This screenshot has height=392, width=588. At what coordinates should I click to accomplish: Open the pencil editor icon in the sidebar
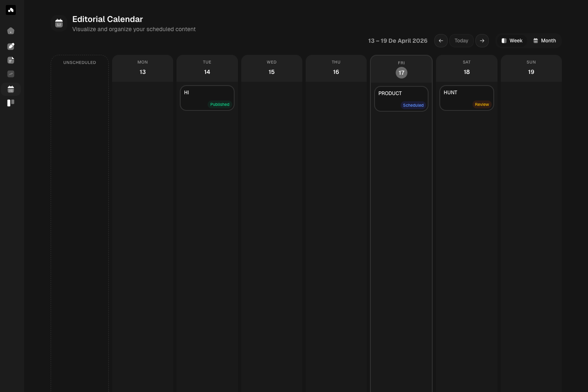[x=11, y=46]
